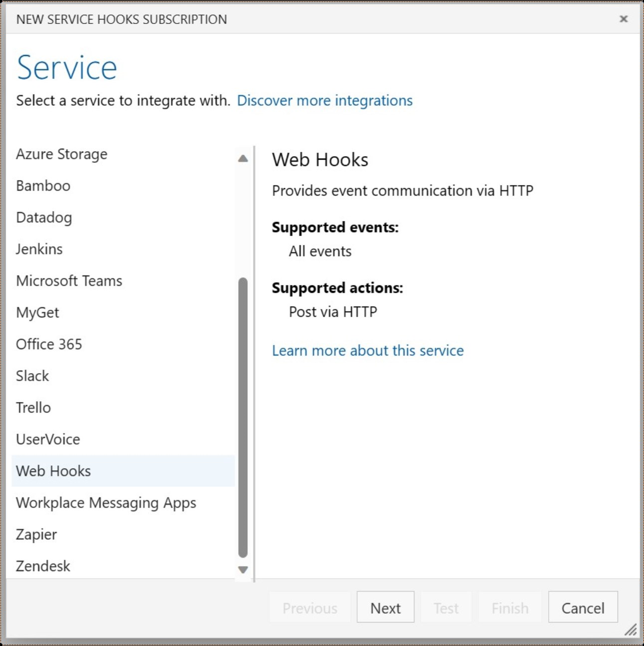Confirm Web Hooks remains the selected service
This screenshot has width=644, height=646.
(x=53, y=471)
